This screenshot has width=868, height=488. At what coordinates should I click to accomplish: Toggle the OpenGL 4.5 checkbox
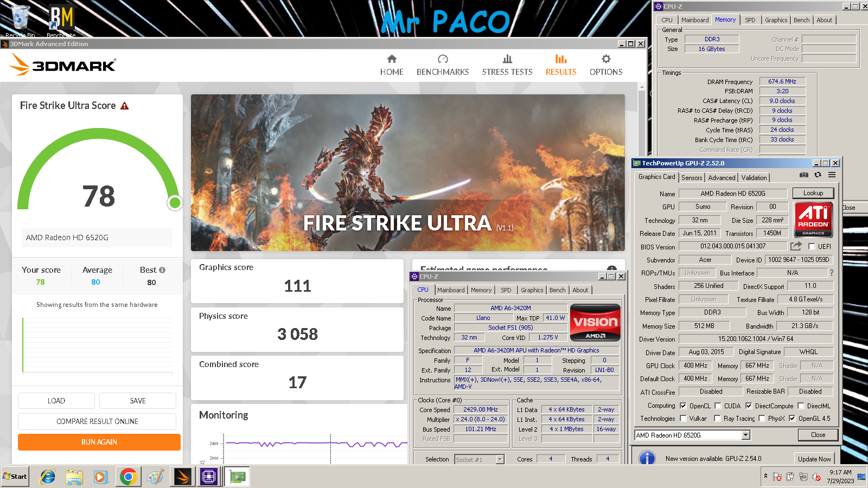point(792,418)
